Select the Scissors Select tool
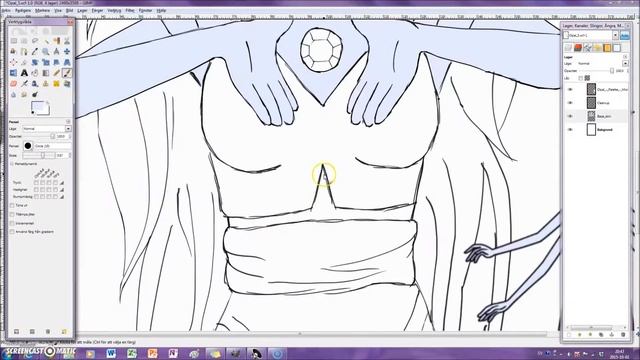Viewport: 640px width, 360px height. pyautogui.click(x=67, y=41)
